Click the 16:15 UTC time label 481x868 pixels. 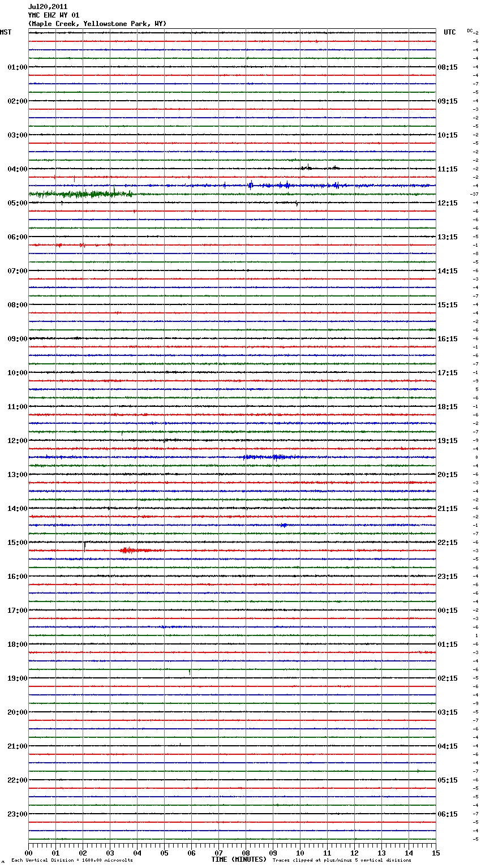point(448,339)
